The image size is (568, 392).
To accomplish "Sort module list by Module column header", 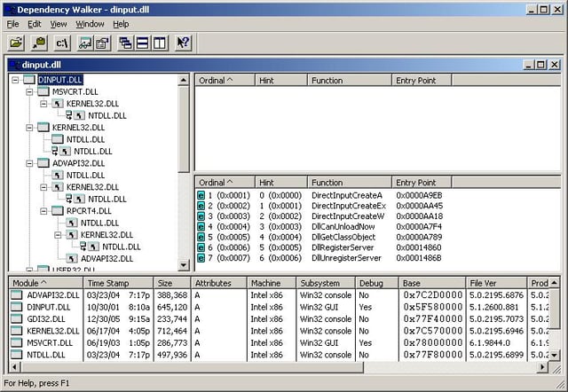I will tap(46, 283).
